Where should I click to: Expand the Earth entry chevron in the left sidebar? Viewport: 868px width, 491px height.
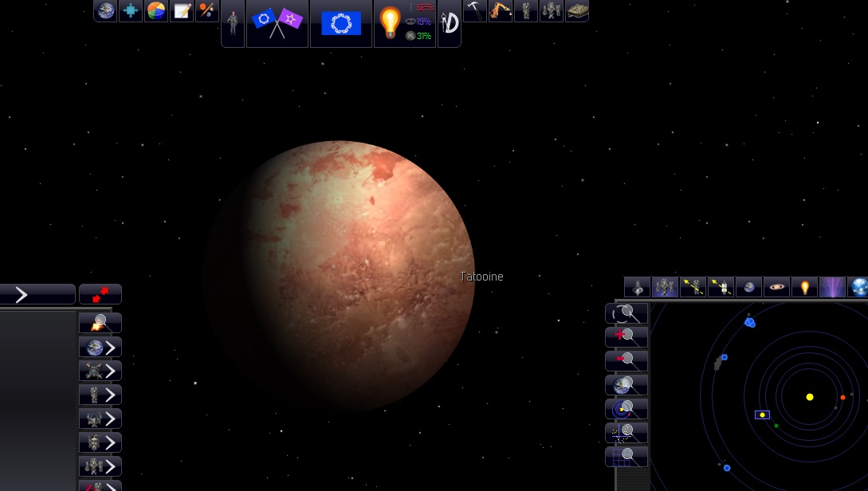pyautogui.click(x=109, y=347)
